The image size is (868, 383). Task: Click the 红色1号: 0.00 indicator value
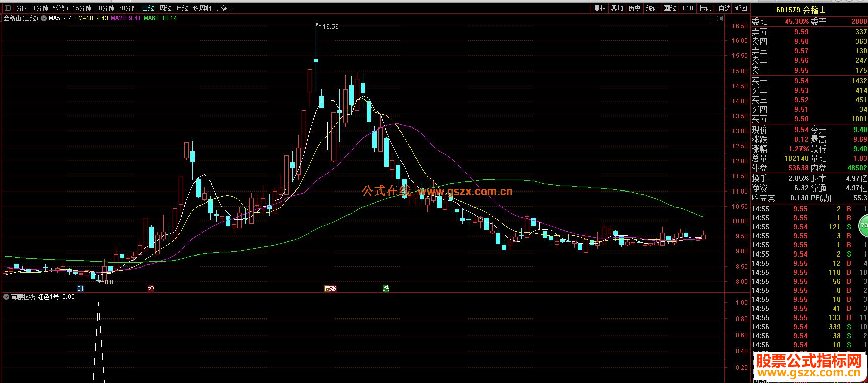pos(56,297)
